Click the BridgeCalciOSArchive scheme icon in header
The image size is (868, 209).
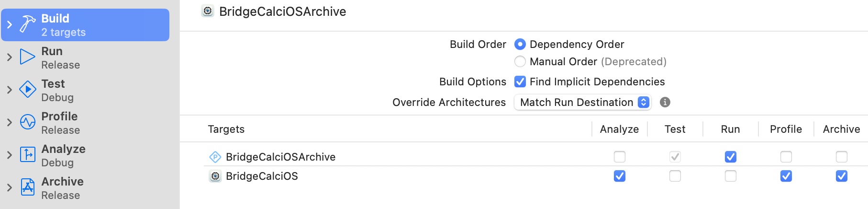[208, 11]
